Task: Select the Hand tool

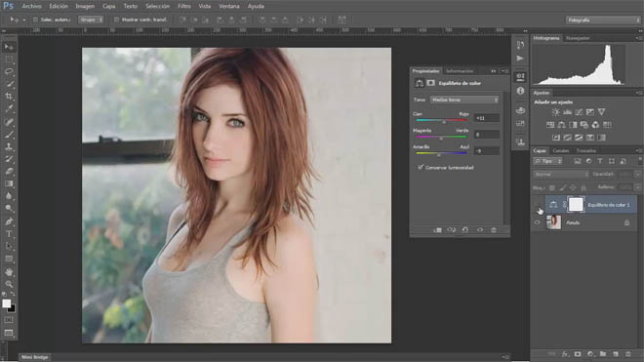Action: click(x=9, y=272)
